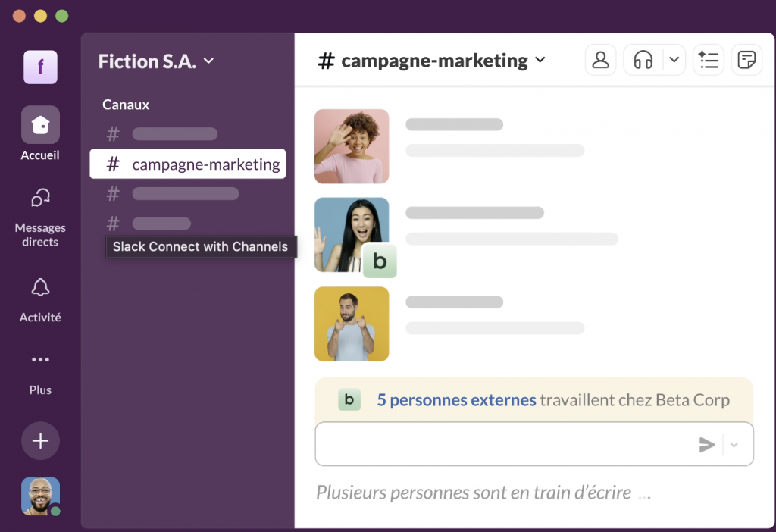Open Messages directs in the sidebar
776x532 pixels.
pos(40,199)
